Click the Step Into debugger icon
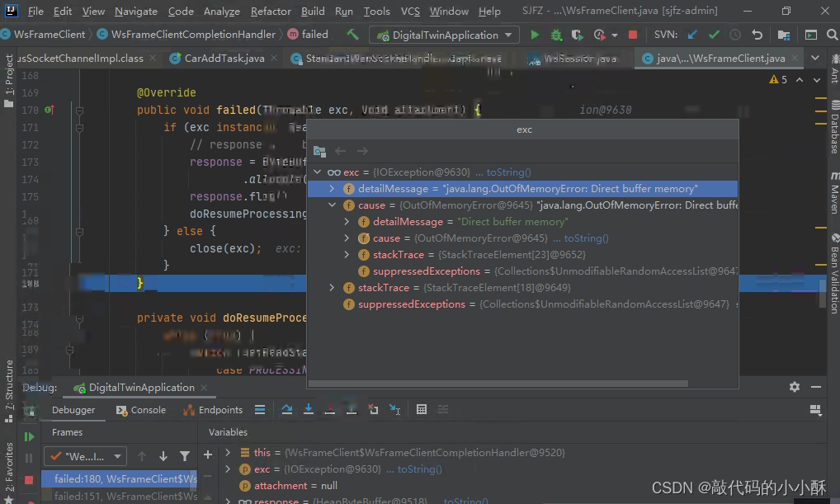 click(x=309, y=410)
